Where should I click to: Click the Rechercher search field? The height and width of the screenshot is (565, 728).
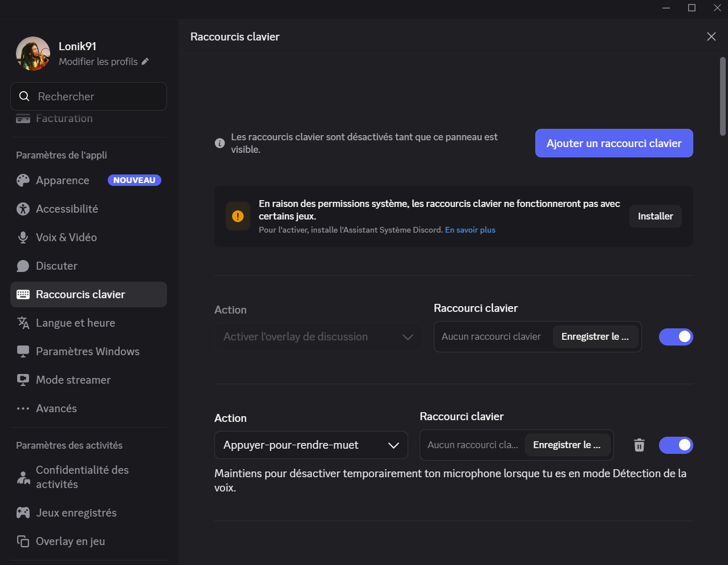pos(88,96)
